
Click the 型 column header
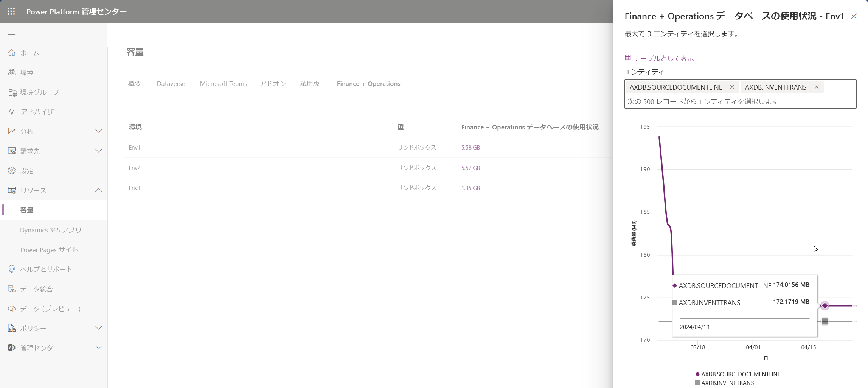coord(401,127)
